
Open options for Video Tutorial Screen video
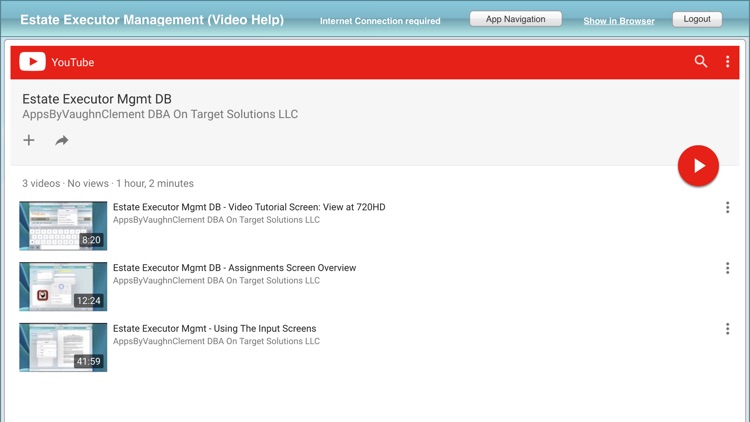point(728,207)
